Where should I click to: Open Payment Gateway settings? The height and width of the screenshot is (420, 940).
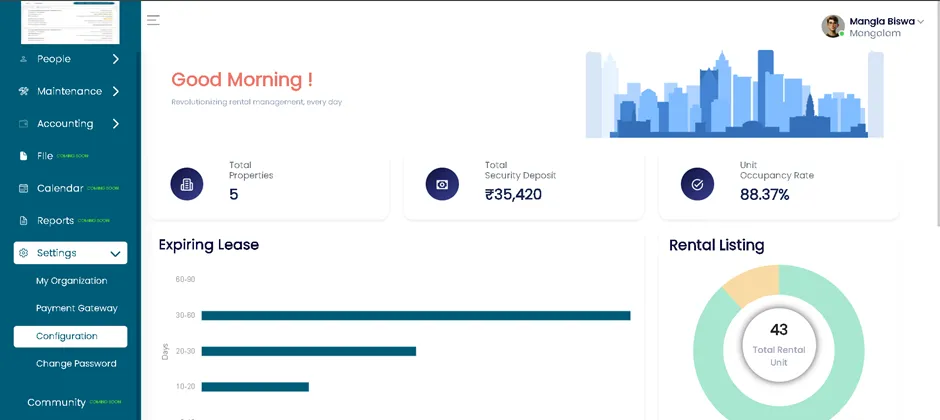(77, 309)
